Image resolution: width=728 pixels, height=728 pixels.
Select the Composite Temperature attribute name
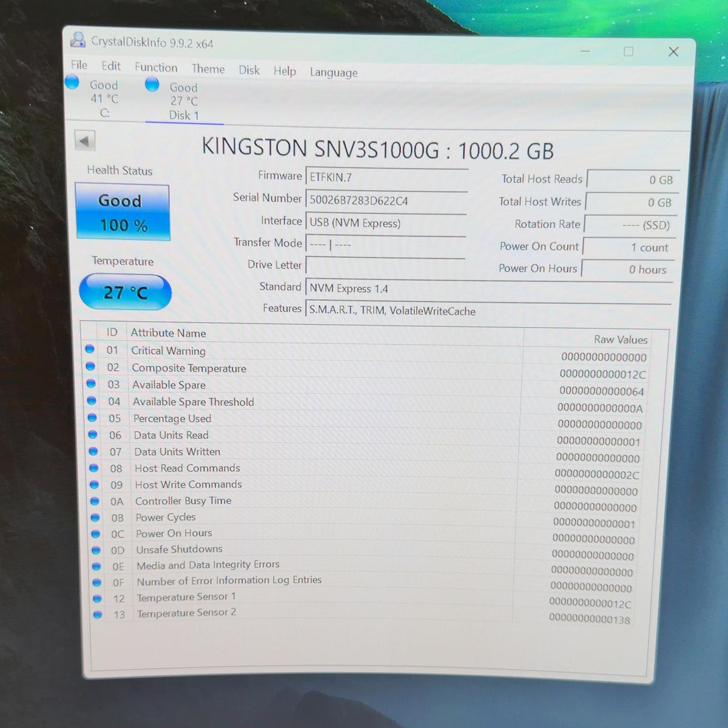(x=189, y=368)
